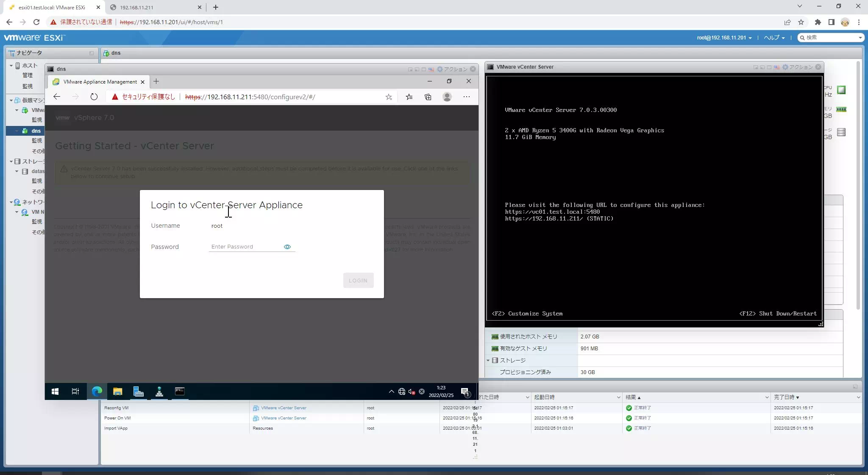Minimize the ナビゲータ panel
The image size is (868, 475).
pos(92,53)
